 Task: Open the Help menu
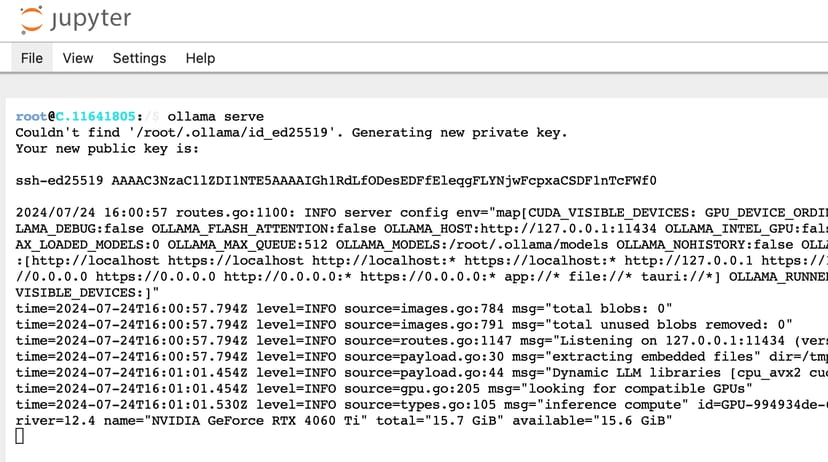pyautogui.click(x=200, y=58)
